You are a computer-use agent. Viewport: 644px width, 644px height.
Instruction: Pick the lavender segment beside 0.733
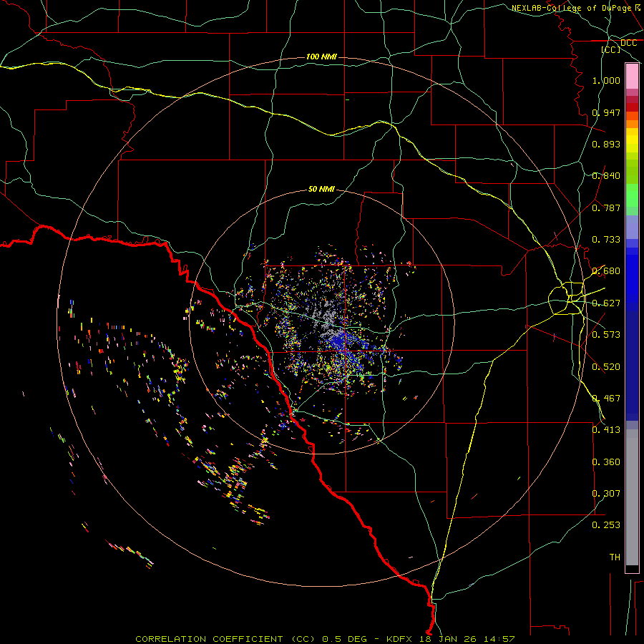[x=632, y=227]
